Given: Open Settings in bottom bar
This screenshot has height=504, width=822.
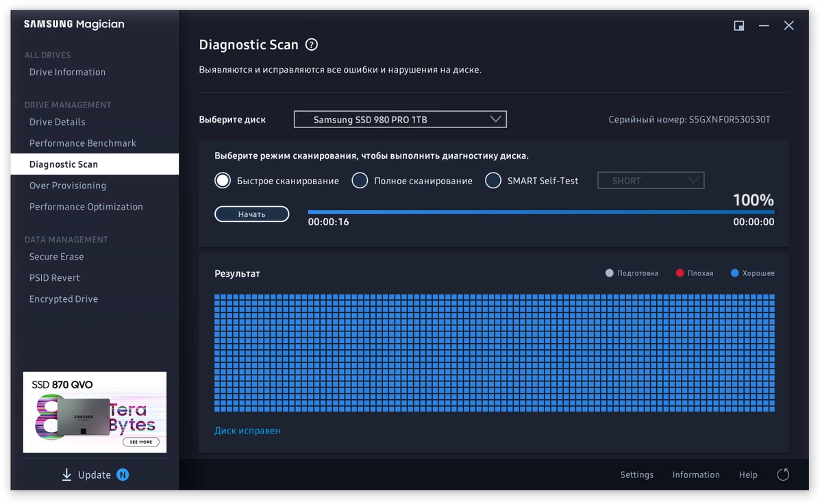Looking at the screenshot, I should point(637,475).
